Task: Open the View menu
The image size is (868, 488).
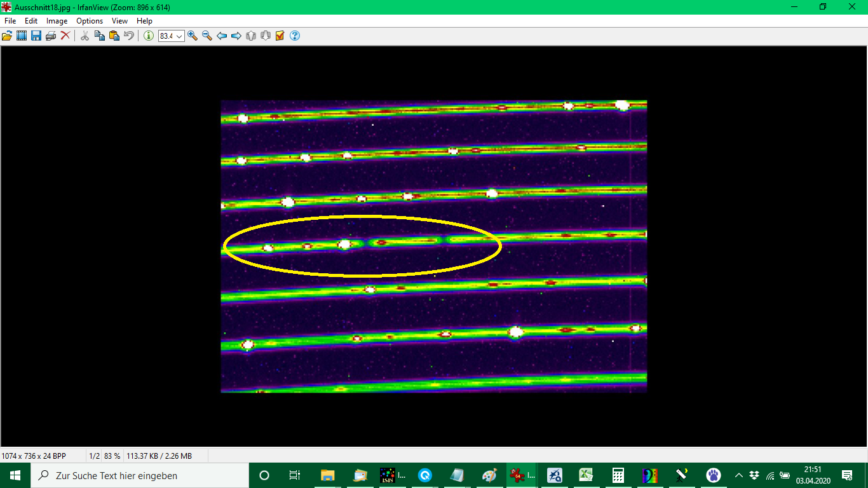Action: point(119,21)
